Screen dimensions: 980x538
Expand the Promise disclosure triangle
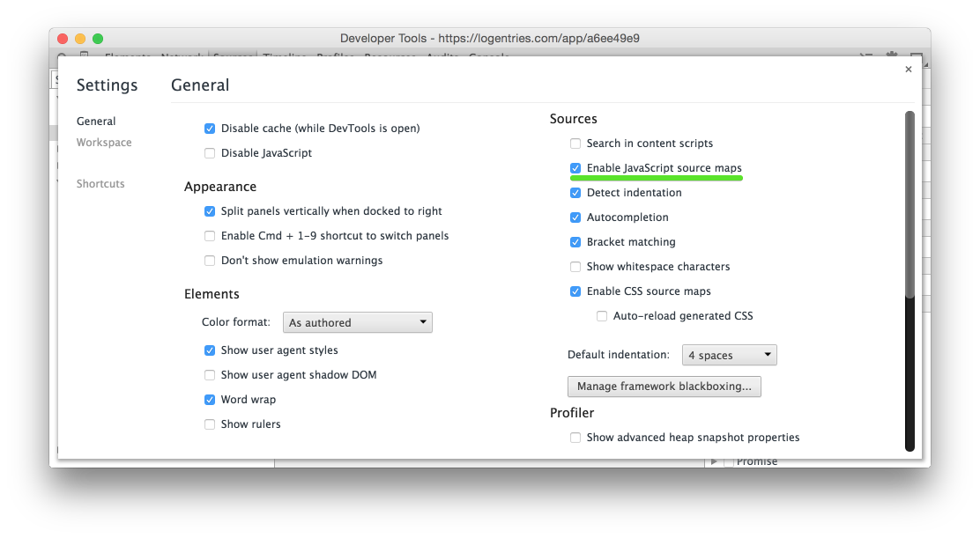click(715, 461)
